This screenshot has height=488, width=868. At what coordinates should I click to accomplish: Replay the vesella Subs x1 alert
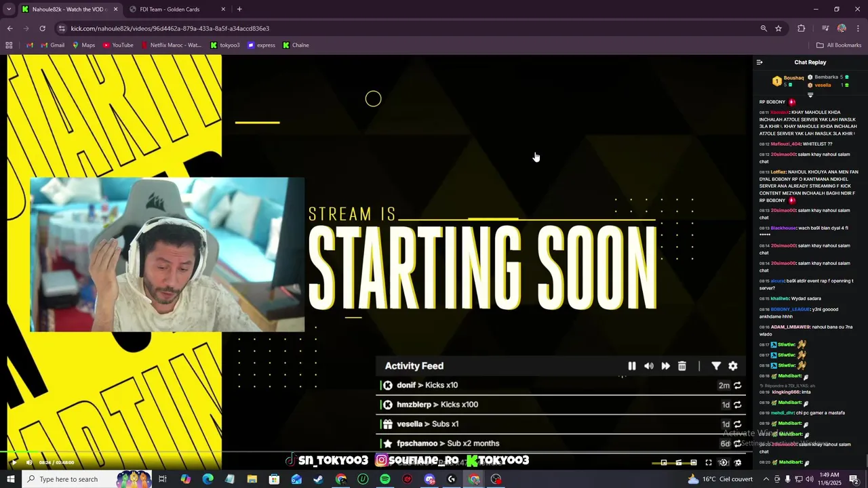737,424
